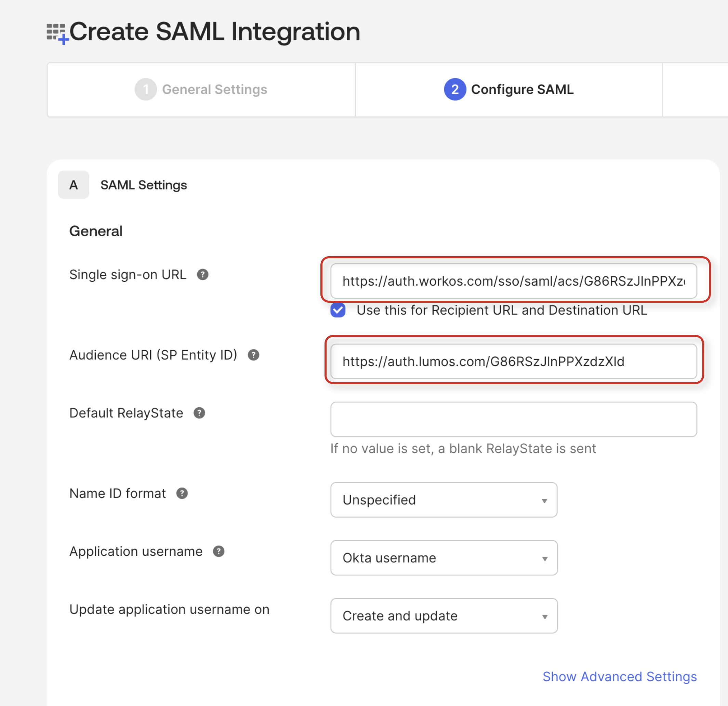
Task: Click the empty Default RelayState field
Action: [513, 419]
